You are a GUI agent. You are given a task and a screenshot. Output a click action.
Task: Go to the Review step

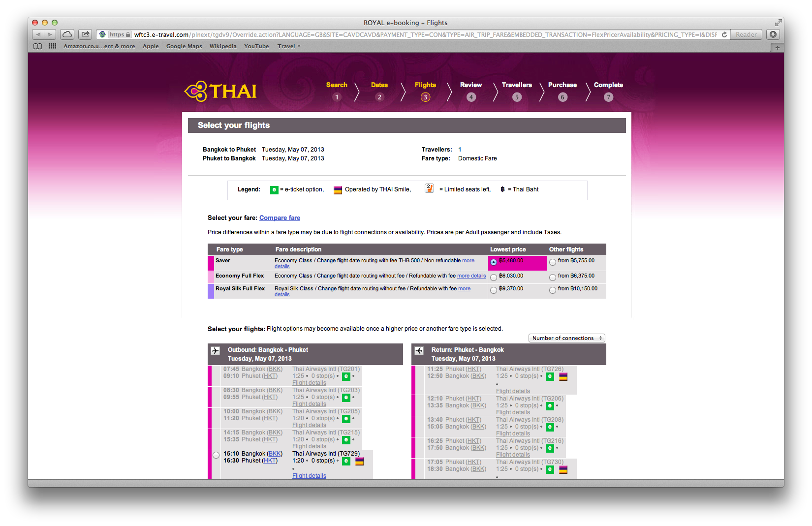[x=471, y=85]
